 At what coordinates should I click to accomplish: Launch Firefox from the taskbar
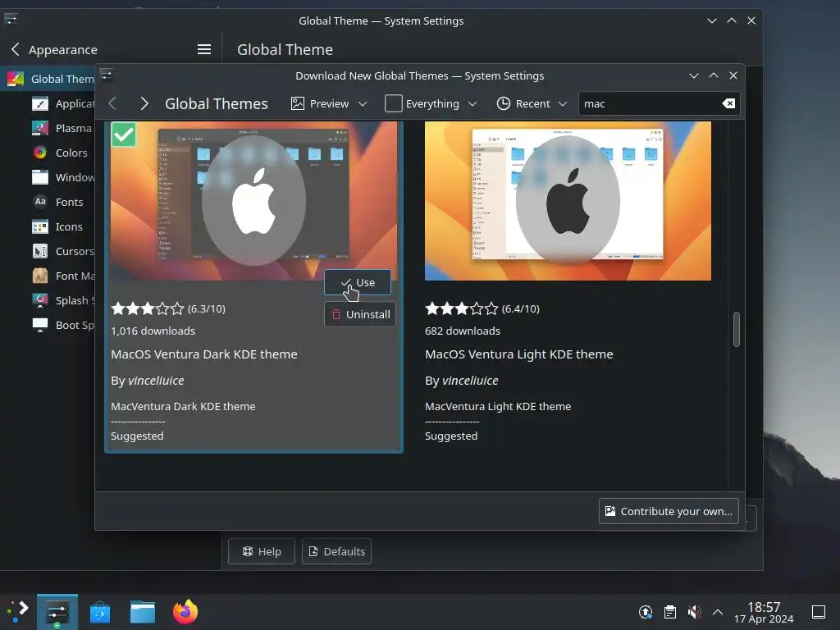click(x=185, y=612)
